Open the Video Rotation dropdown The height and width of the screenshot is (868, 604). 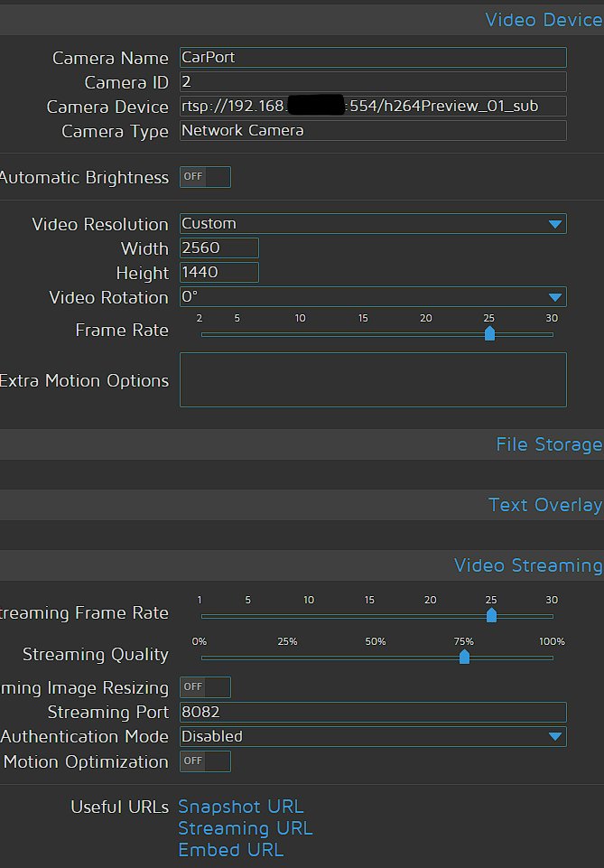[x=373, y=297]
